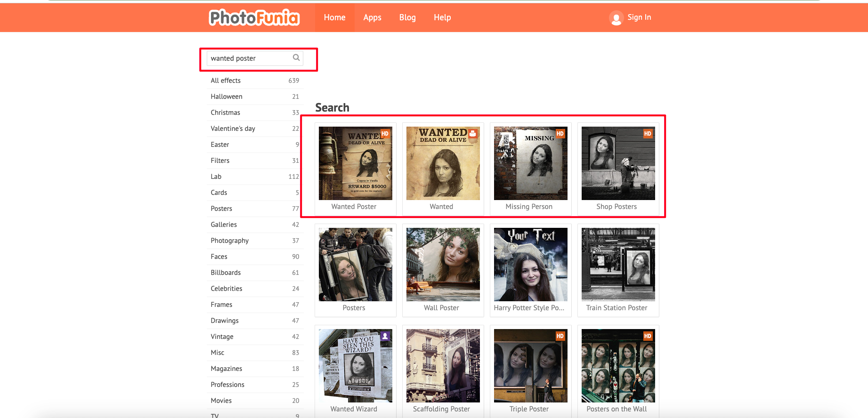Screen dimensions: 868x418
Task: Click the Train Station Poster caption
Action: pos(617,308)
